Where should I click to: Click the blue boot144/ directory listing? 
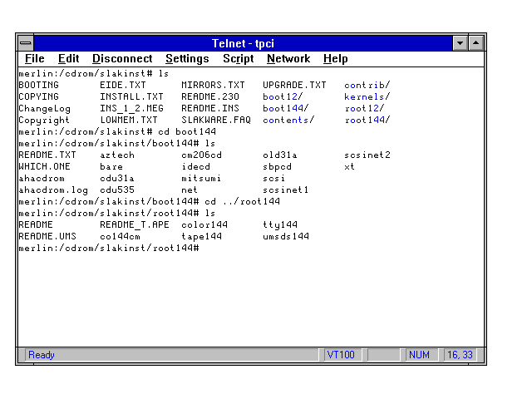[285, 108]
